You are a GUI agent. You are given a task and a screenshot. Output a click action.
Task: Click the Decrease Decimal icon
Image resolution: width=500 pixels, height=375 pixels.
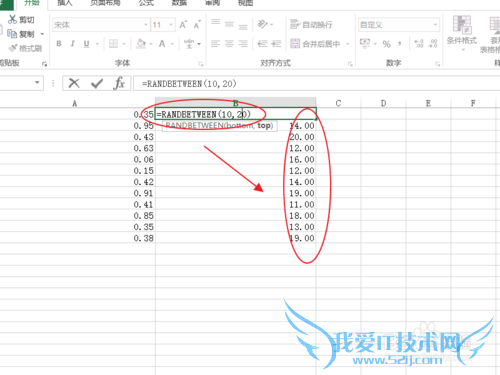coord(433,44)
